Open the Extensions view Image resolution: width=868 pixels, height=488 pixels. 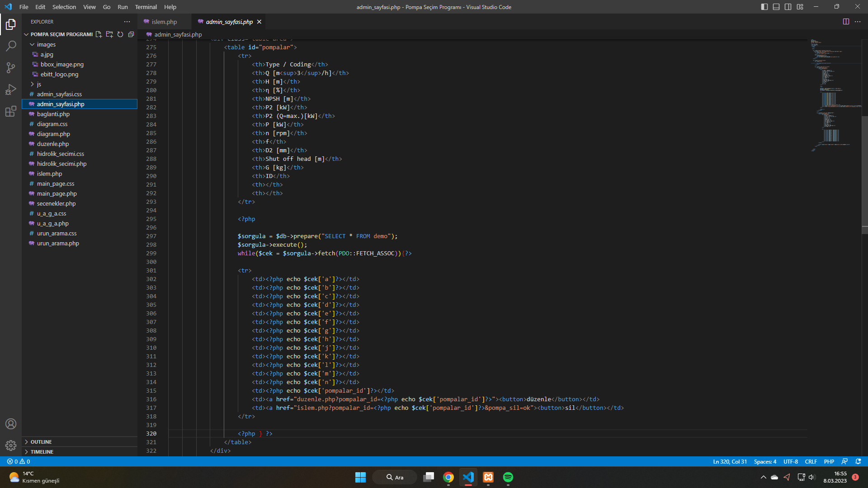11,112
